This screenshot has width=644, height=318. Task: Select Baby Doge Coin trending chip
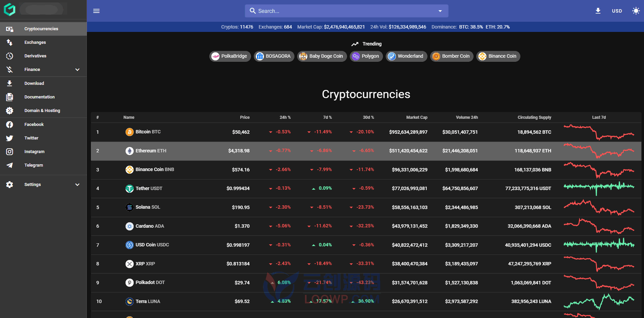point(322,56)
